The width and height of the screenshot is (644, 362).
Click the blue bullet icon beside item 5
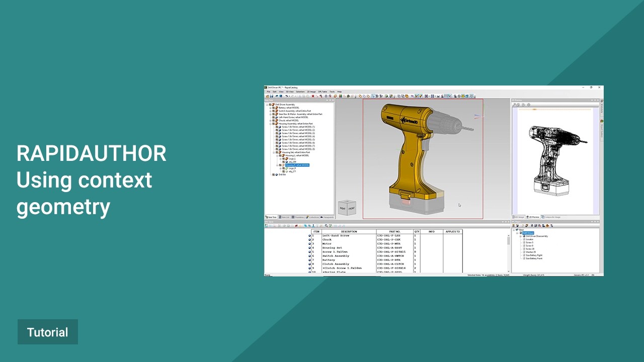(x=309, y=252)
